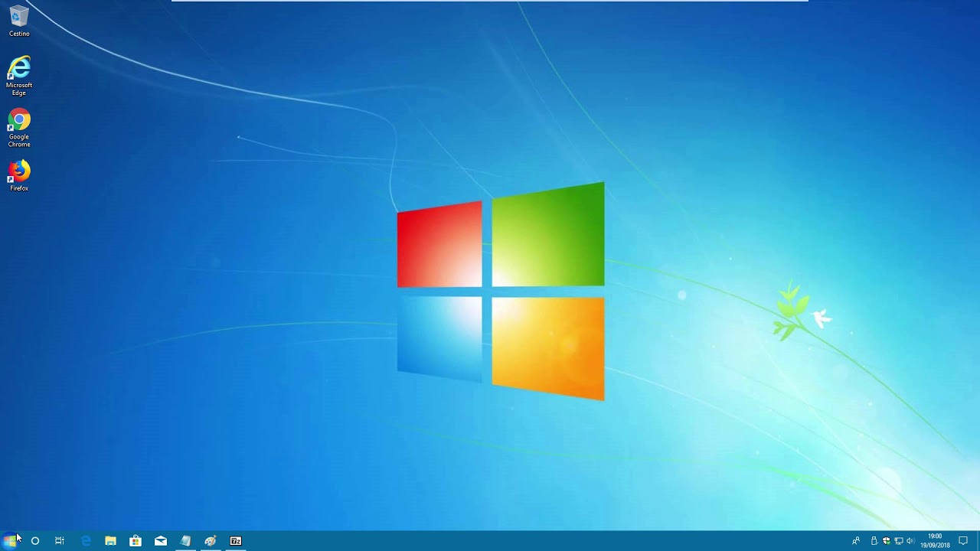Select the Firefox desktop shortcut
Viewport: 980px width, 551px height.
tap(19, 175)
